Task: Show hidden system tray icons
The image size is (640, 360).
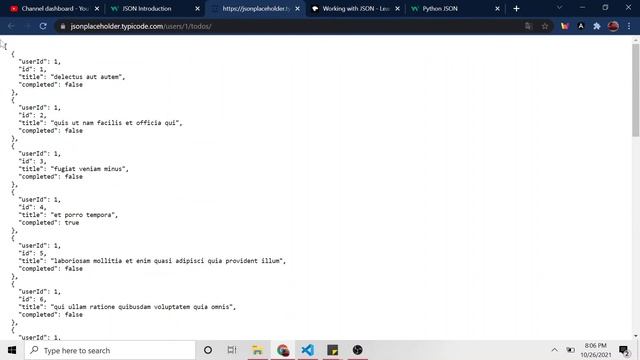Action: point(554,350)
